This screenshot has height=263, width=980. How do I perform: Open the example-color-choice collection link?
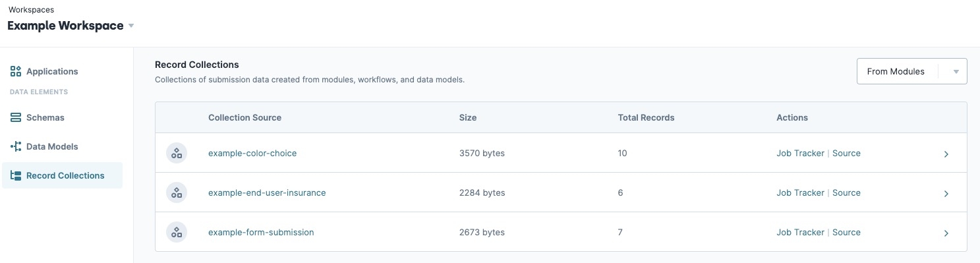coord(252,153)
